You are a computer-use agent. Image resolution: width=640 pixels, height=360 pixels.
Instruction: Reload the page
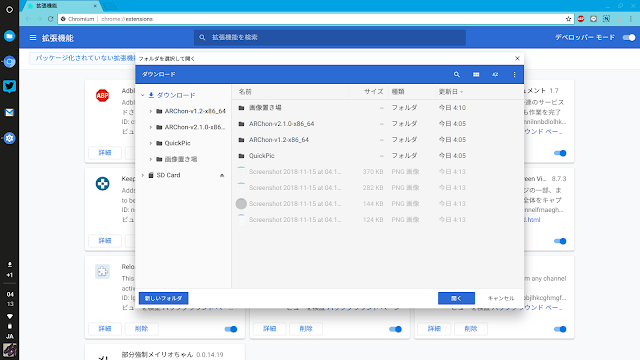coord(51,19)
